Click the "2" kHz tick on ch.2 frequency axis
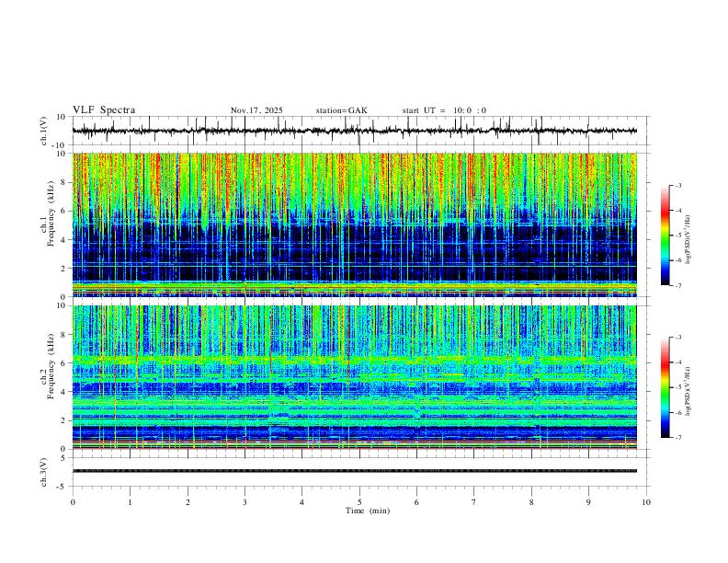Image resolution: width=728 pixels, height=563 pixels. click(63, 420)
